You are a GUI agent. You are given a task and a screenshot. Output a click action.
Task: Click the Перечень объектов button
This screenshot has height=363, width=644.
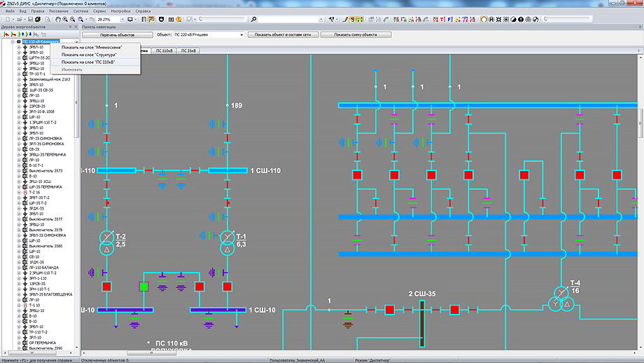[117, 34]
